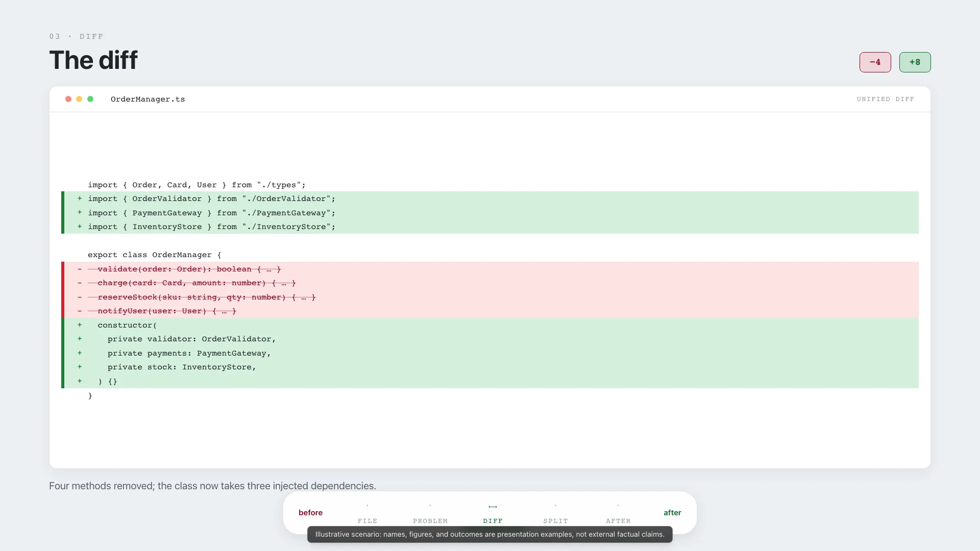980x551 pixels.
Task: Select the DIFF step in the bottom navigator
Action: click(493, 513)
